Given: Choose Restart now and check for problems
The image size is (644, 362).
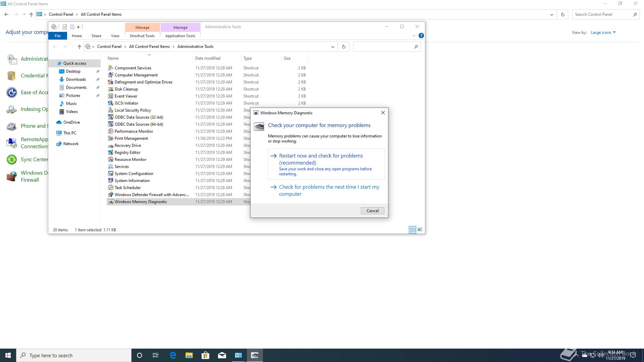Looking at the screenshot, I should 326,164.
